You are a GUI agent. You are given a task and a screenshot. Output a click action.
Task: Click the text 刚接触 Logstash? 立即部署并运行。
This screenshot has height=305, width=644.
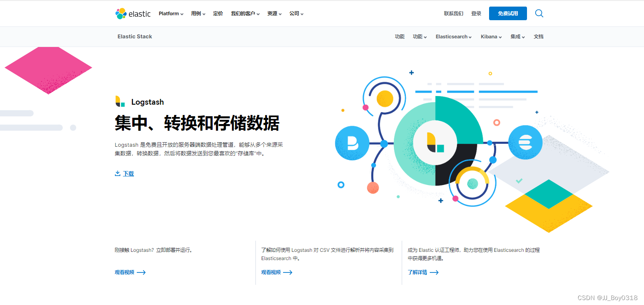153,250
